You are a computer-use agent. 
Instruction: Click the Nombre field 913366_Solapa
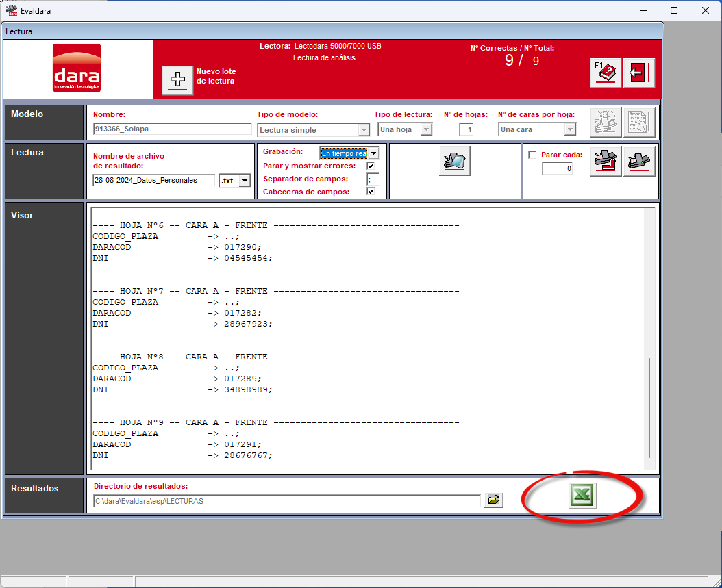172,129
